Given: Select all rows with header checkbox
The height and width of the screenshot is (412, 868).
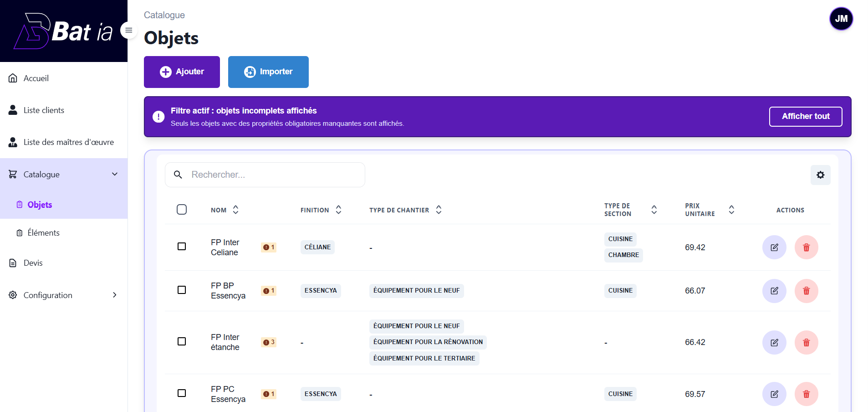Looking at the screenshot, I should coord(182,210).
